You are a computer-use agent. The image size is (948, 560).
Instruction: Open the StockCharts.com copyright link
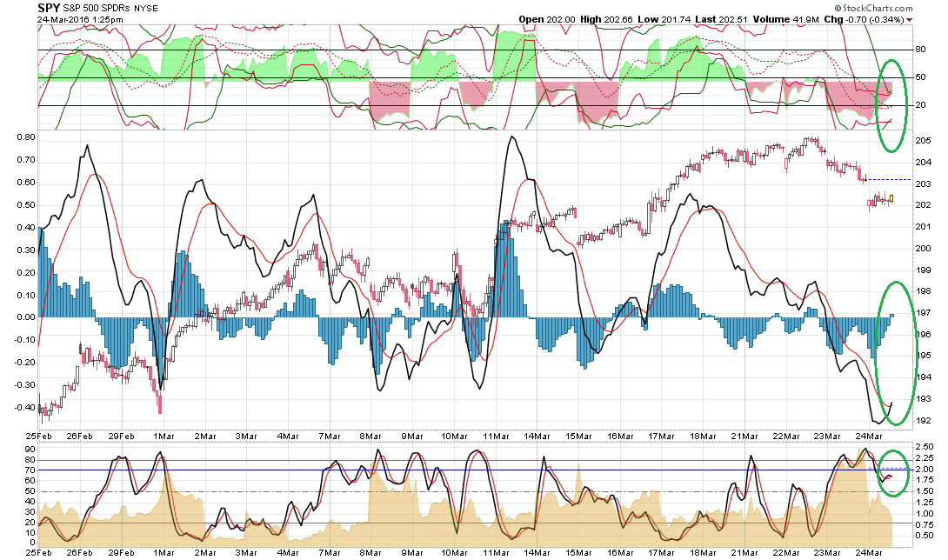click(x=873, y=8)
